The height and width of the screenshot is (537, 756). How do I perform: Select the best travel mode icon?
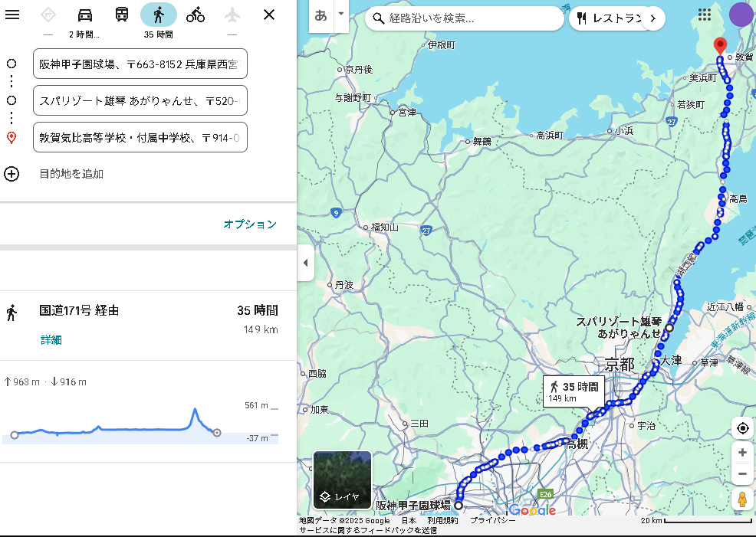point(48,15)
